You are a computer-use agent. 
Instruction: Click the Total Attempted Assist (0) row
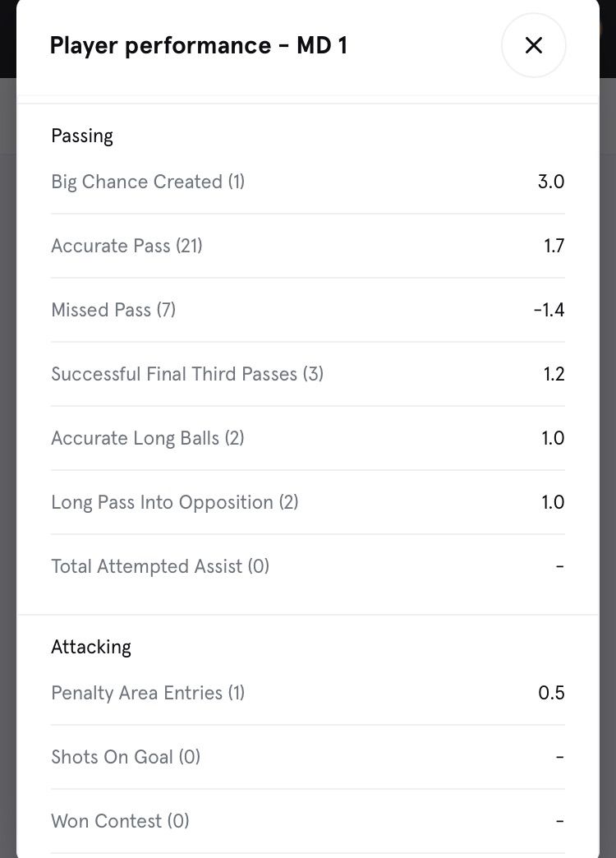click(x=160, y=566)
